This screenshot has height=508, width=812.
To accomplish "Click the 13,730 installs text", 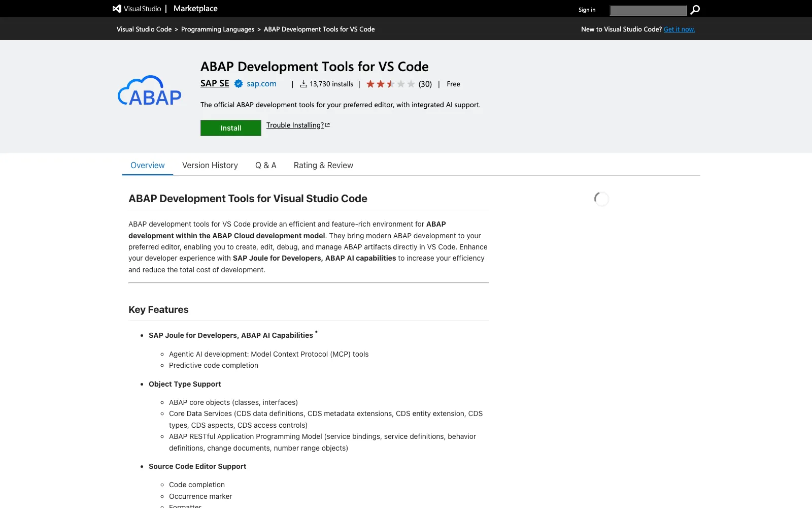I will click(x=331, y=84).
